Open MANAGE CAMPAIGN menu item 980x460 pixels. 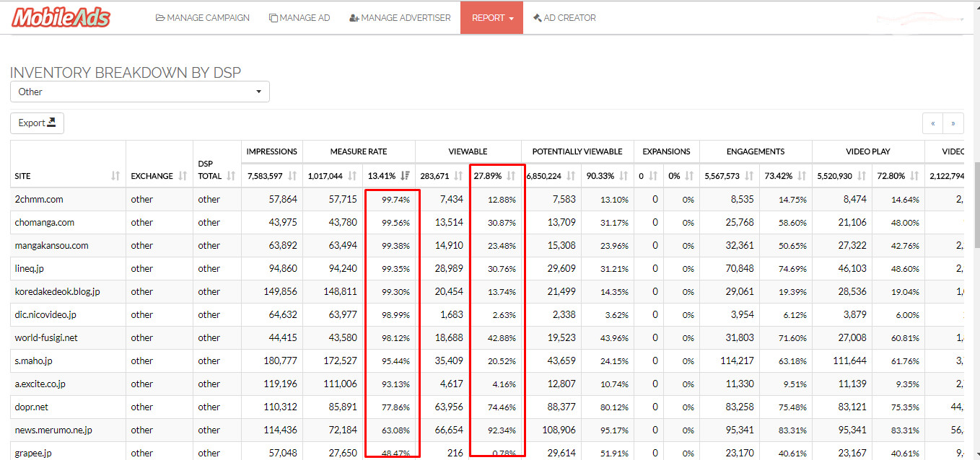coord(203,17)
